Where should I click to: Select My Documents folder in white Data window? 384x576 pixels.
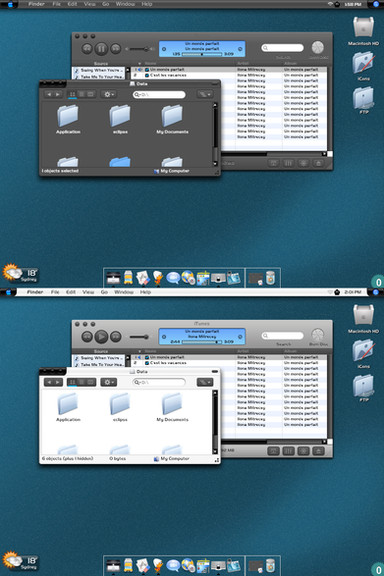pyautogui.click(x=172, y=407)
